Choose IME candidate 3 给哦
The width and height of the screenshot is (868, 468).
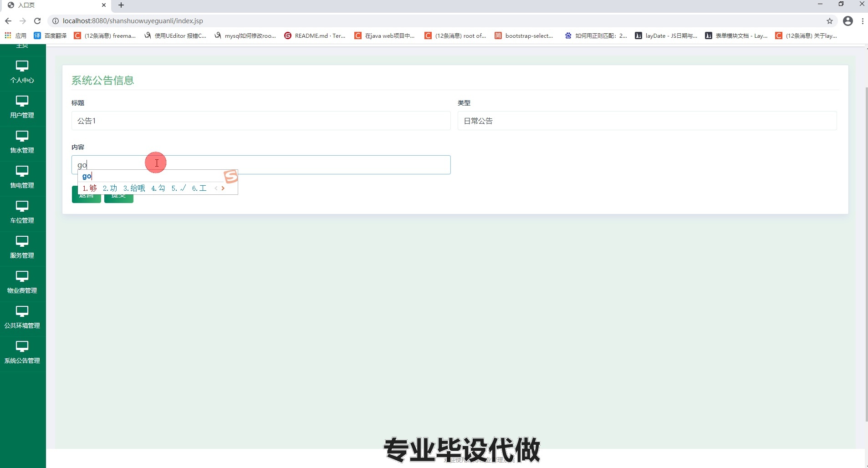point(134,188)
